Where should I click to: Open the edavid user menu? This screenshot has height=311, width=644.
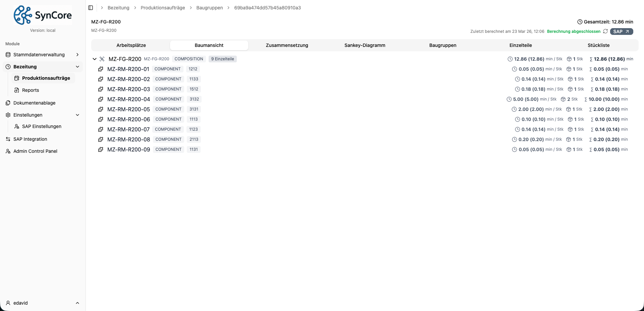43,303
